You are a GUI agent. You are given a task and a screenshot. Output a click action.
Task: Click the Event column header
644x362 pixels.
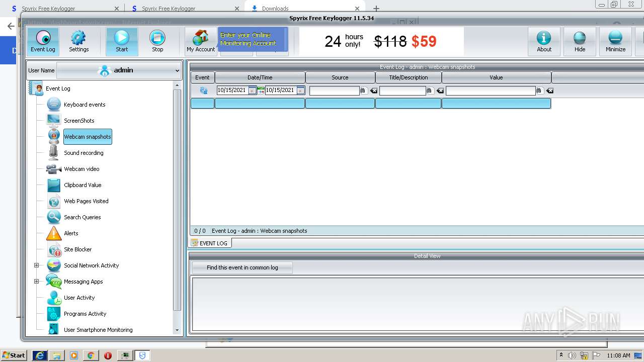(202, 77)
